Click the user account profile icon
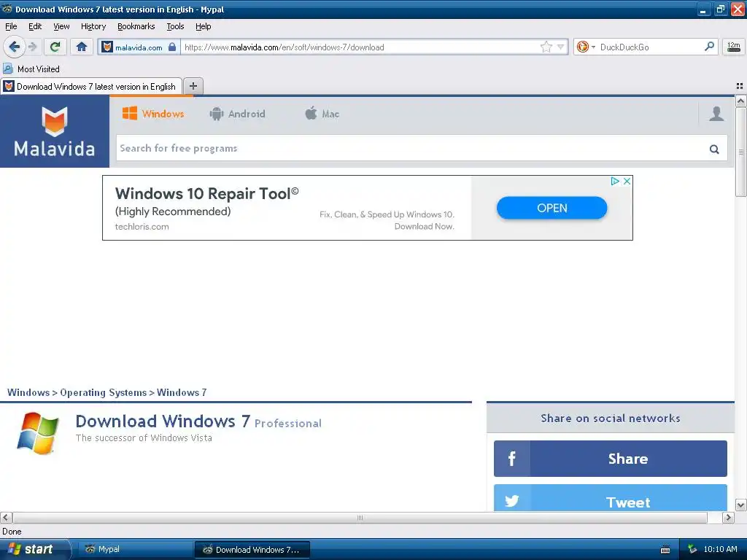 click(716, 113)
